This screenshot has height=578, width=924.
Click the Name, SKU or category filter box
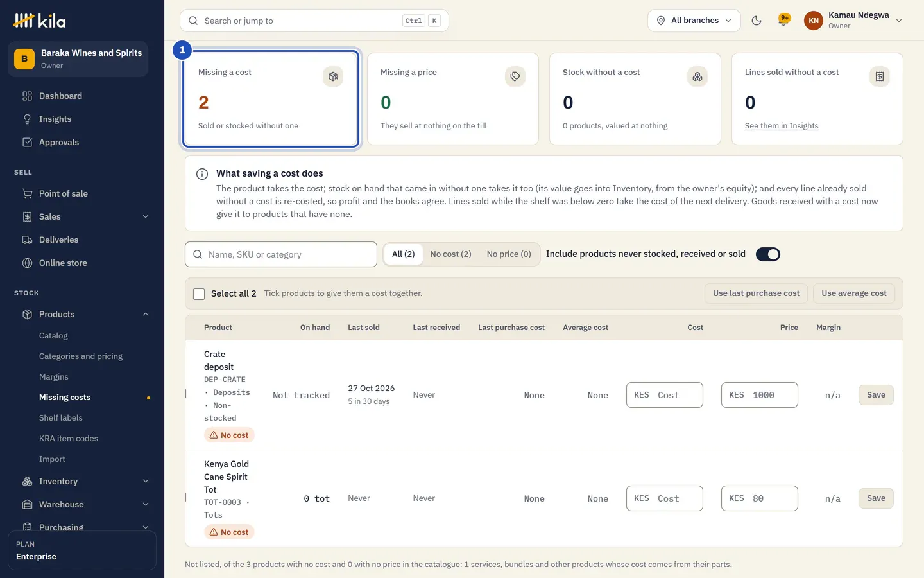[281, 254]
